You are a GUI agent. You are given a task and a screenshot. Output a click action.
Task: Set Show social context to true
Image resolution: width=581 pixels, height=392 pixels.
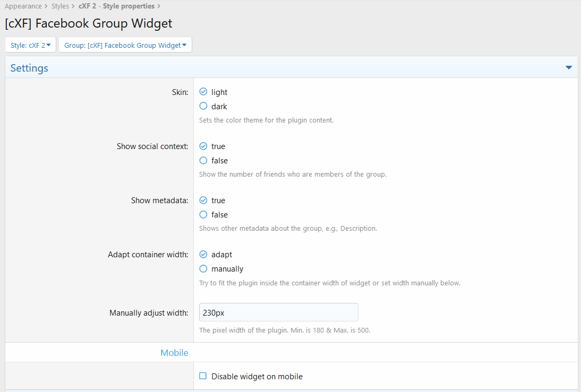[203, 146]
